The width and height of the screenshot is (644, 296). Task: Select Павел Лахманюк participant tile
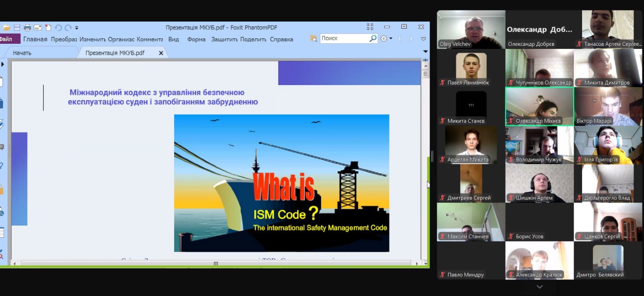(471, 68)
